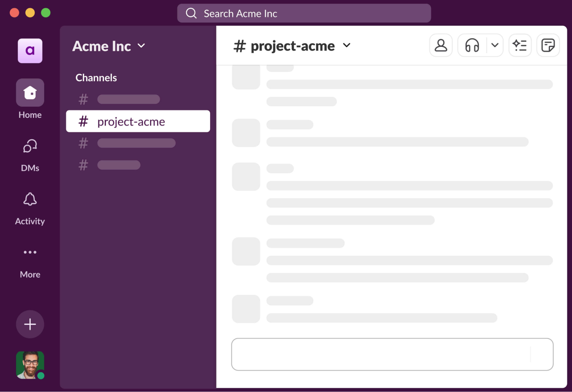
Task: Click user profile avatar bottom-left
Action: coord(30,365)
